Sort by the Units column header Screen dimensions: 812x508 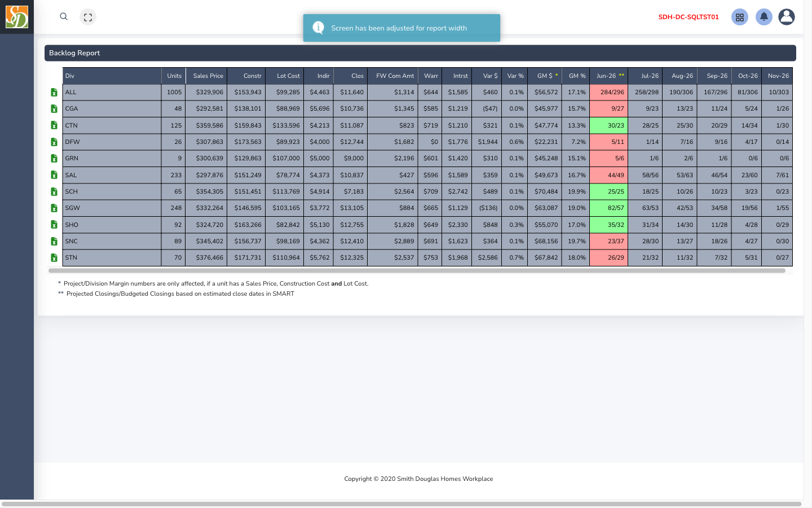click(174, 76)
